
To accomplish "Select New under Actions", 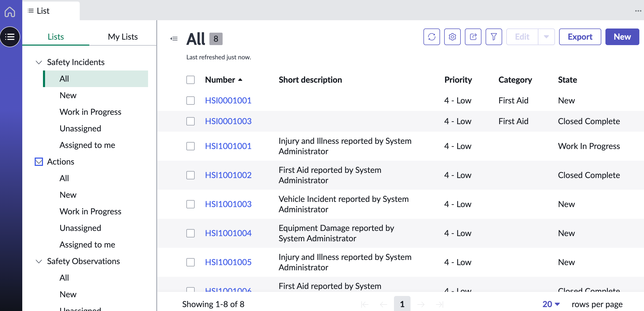I will (x=68, y=195).
